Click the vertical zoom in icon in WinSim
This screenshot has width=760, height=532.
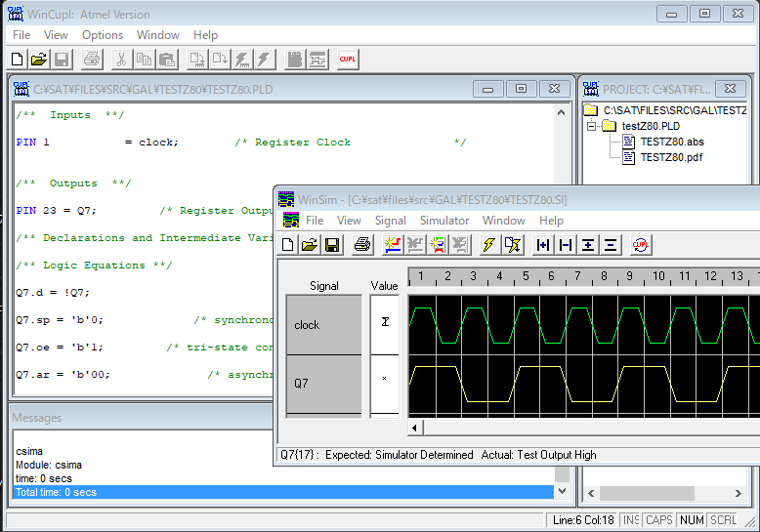click(x=588, y=245)
